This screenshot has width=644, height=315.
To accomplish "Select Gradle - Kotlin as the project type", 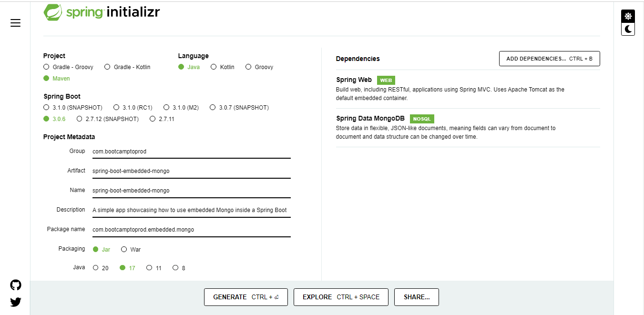I will point(107,67).
